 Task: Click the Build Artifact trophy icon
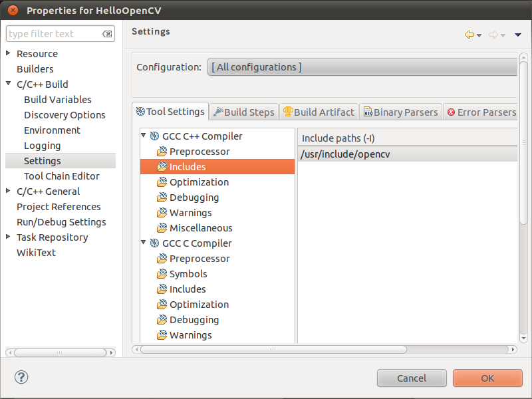288,112
